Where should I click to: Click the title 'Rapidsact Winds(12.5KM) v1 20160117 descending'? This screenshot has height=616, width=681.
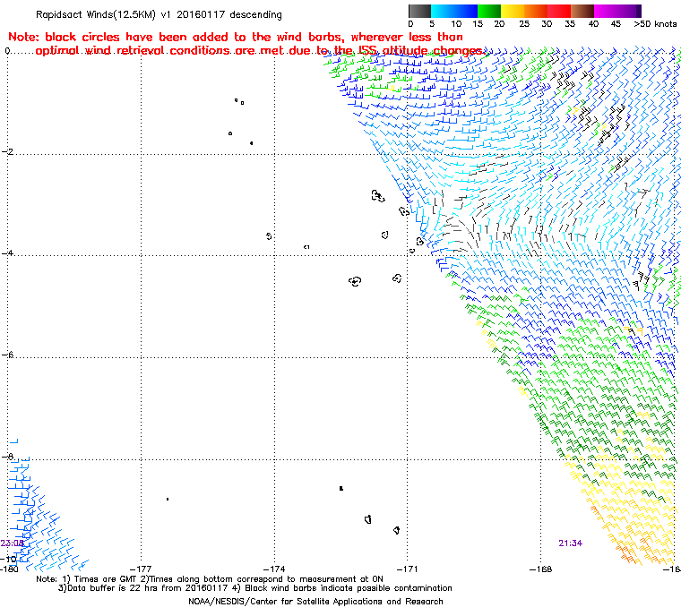tap(159, 14)
